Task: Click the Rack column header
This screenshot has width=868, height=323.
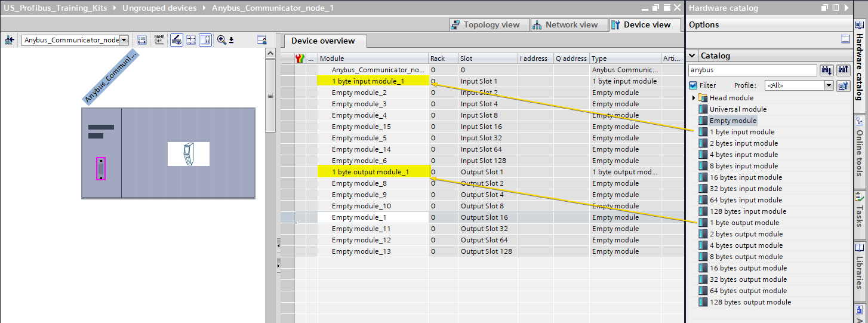Action: 442,59
